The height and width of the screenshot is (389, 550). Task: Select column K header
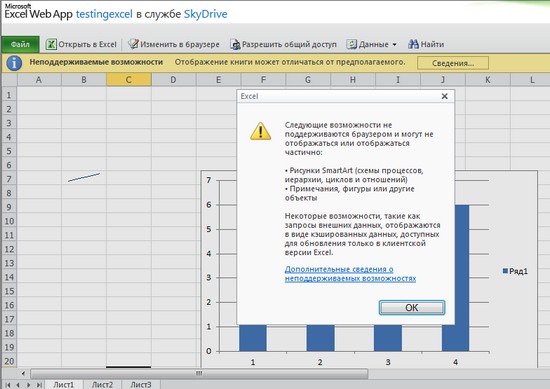pyautogui.click(x=488, y=80)
